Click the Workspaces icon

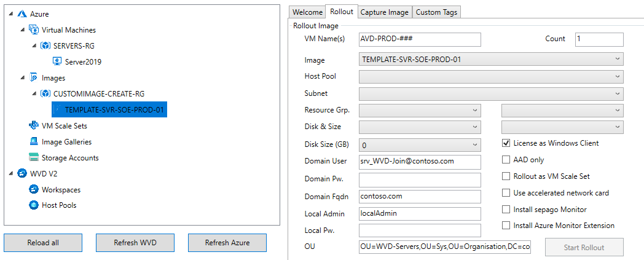(34, 190)
